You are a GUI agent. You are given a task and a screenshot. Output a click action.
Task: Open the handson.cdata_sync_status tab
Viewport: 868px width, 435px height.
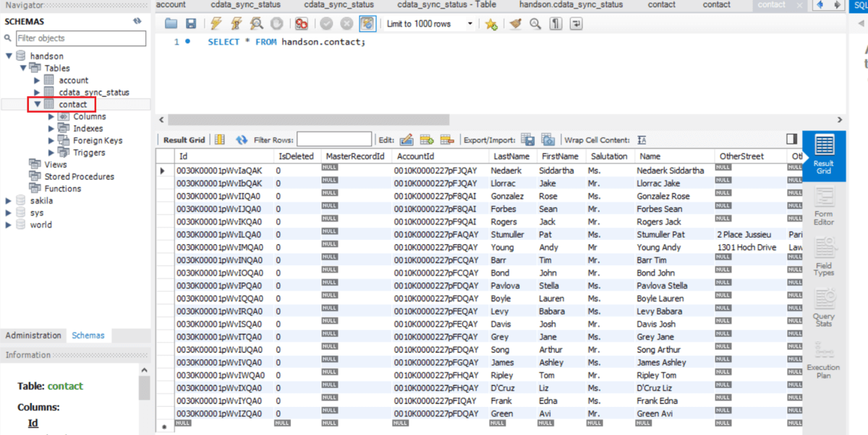(x=571, y=5)
